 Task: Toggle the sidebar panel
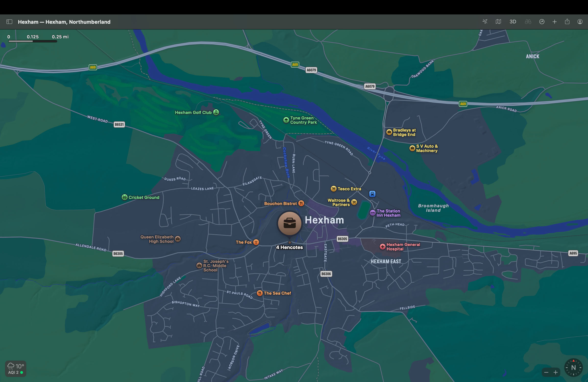pos(9,22)
